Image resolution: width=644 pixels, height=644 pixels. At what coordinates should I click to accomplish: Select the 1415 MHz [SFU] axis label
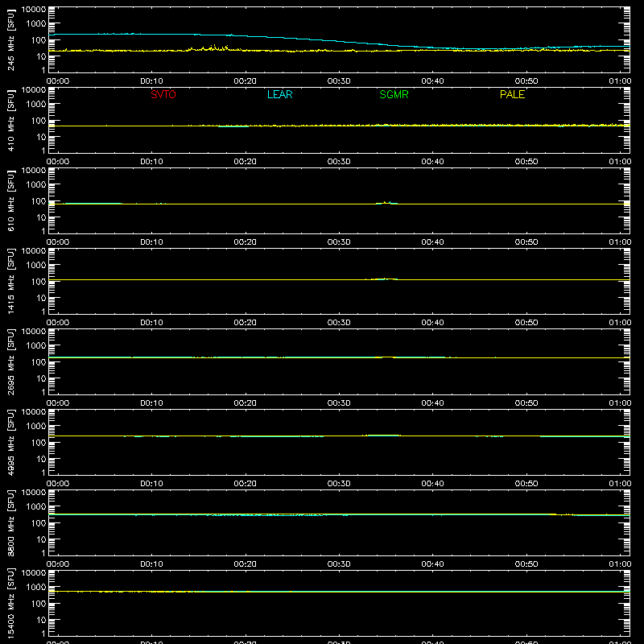[x=10, y=281]
